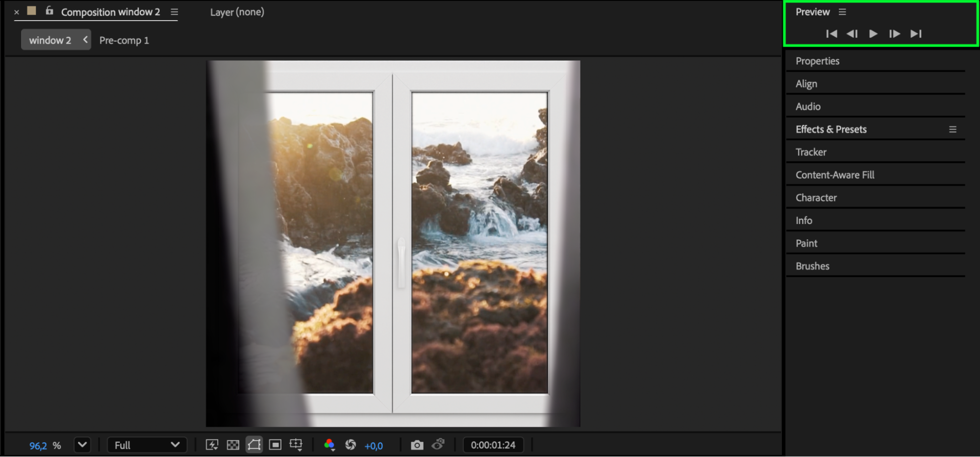Reset exposure with the aperture icon

click(351, 445)
